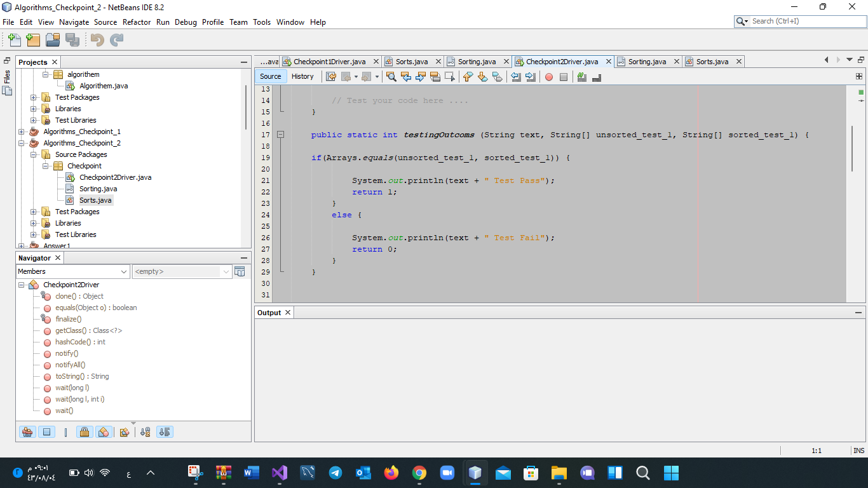
Task: Select the New File icon
Action: coord(13,39)
